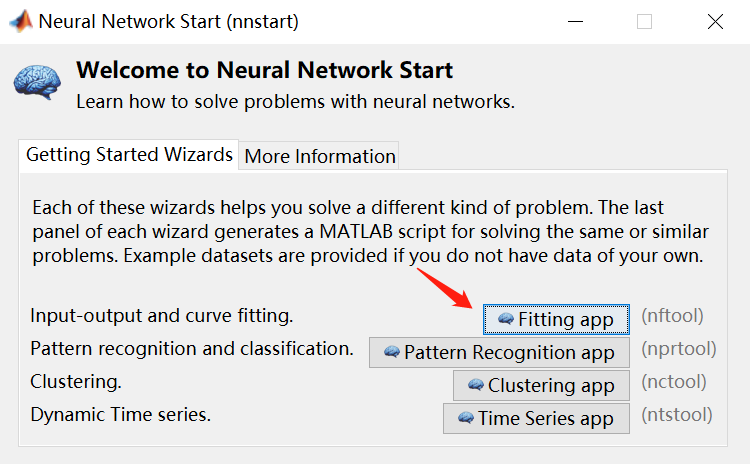The height and width of the screenshot is (464, 750).
Task: Click brain icon on Clustering app button
Action: click(476, 385)
